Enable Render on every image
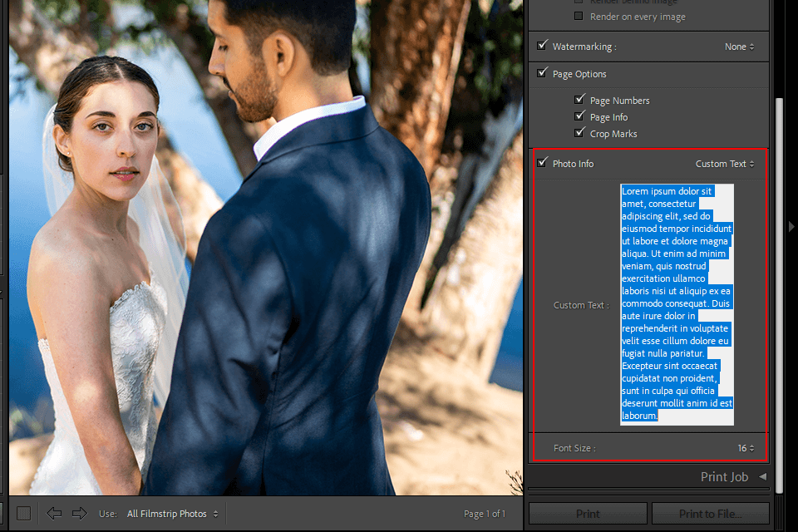Image resolution: width=798 pixels, height=532 pixels. click(x=579, y=17)
